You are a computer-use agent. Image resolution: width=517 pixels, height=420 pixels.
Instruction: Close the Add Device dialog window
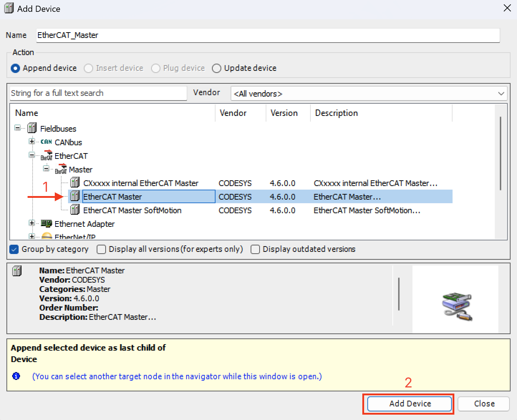507,8
